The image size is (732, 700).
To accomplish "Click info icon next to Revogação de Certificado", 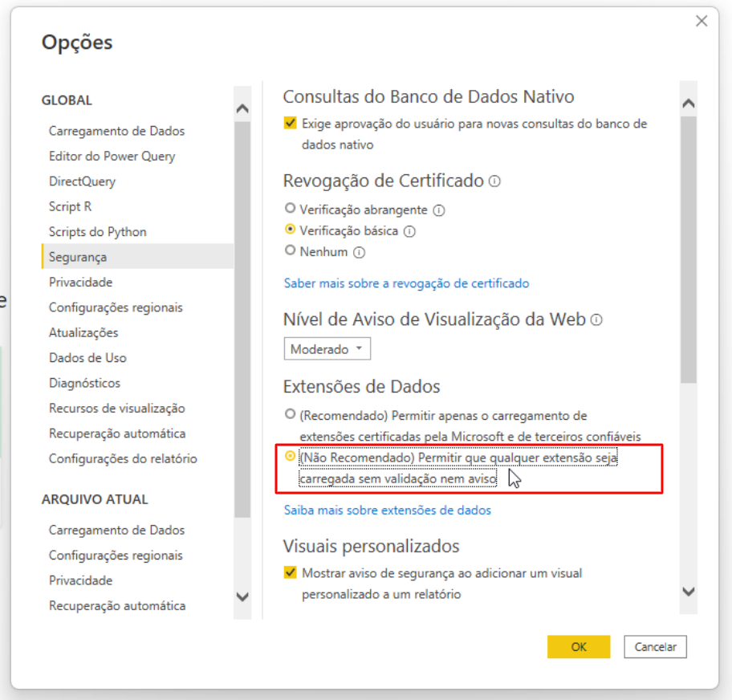I will (494, 181).
